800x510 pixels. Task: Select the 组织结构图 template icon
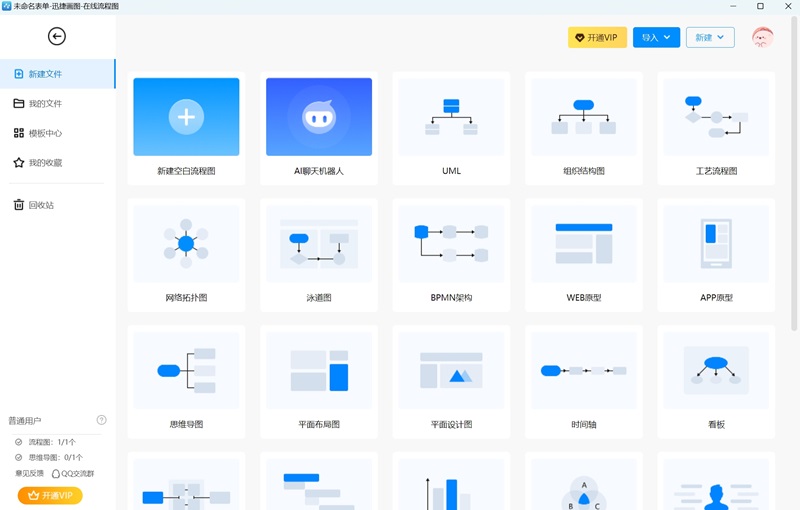point(583,117)
